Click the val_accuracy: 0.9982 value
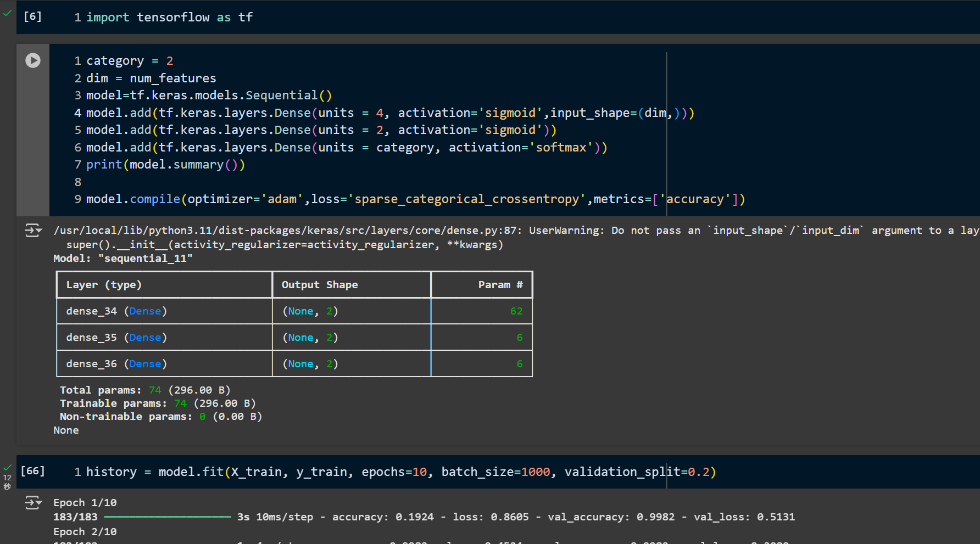 point(655,517)
